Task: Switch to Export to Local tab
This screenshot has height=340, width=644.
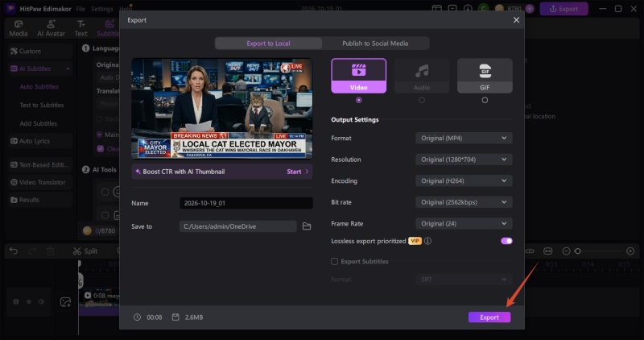Action: [268, 44]
